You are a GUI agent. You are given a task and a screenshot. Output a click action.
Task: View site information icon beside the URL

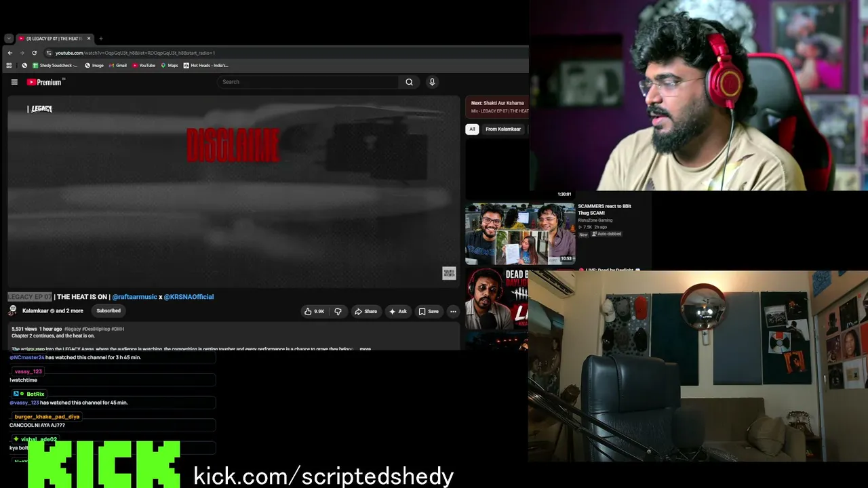49,53
